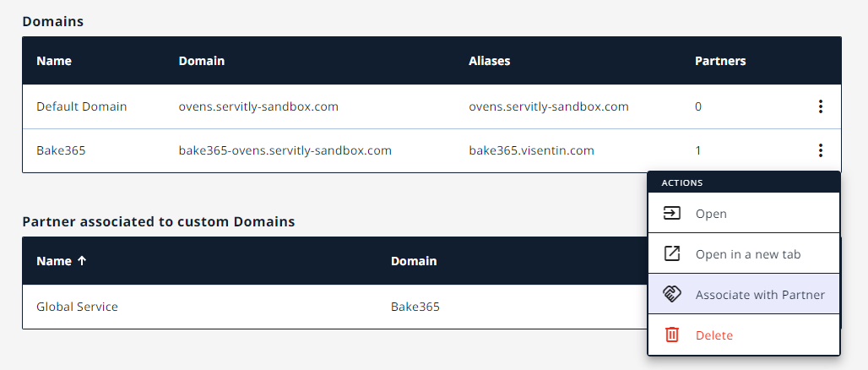Click Domain header in partner table

point(414,261)
